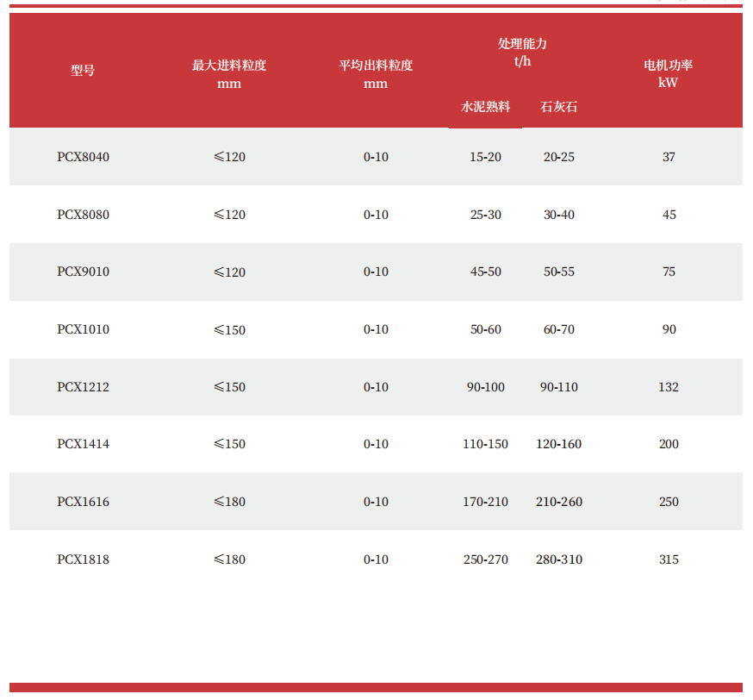The image size is (753, 700).
Task: Select the 石灰石 sub-header
Action: point(558,108)
